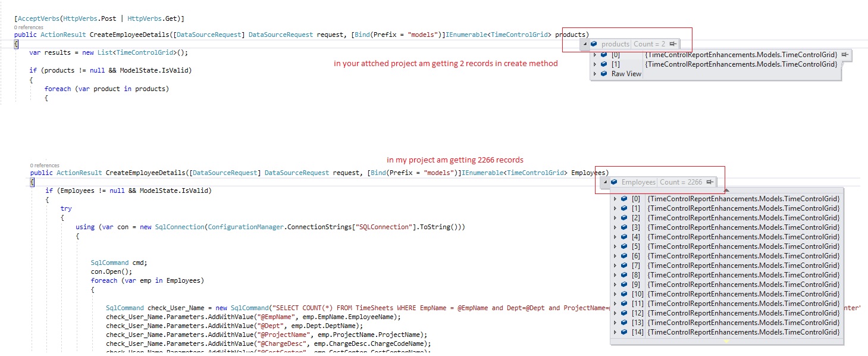The height and width of the screenshot is (356, 868).
Task: Click the cube icon of Employees [12]
Action: [624, 313]
